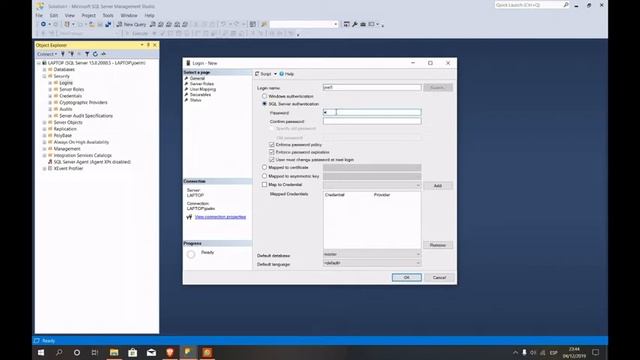Expand the Databases tree node
Viewport: 640px width, 360px height.
44,70
